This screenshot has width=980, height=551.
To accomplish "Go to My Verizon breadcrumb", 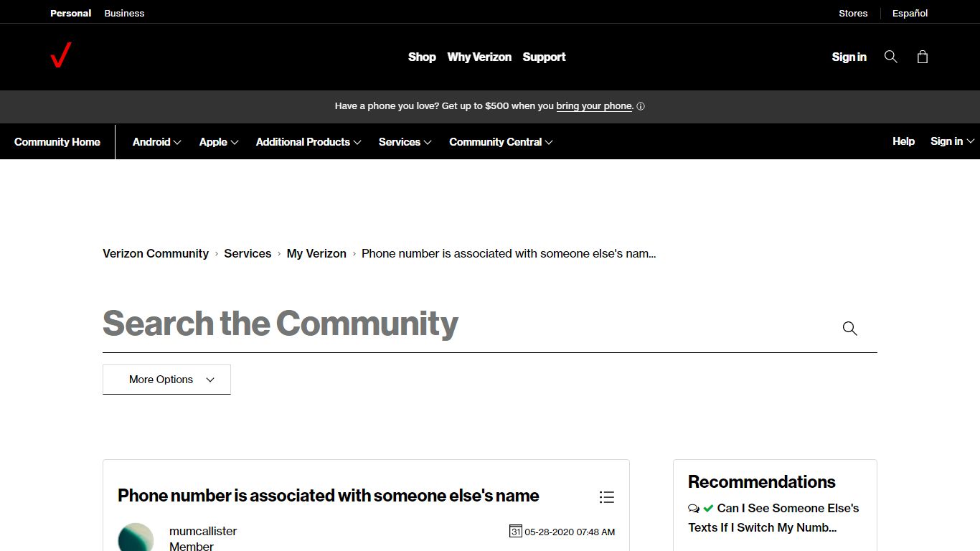I will tap(316, 253).
